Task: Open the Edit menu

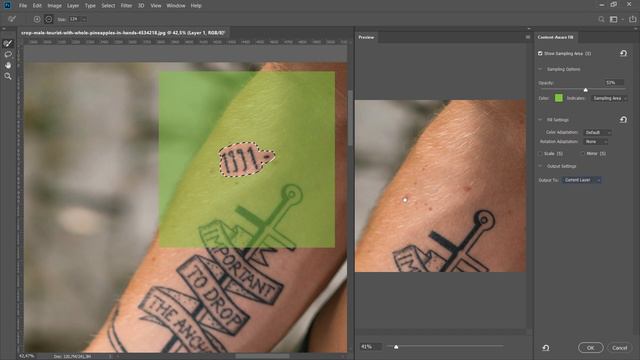Action: point(37,6)
